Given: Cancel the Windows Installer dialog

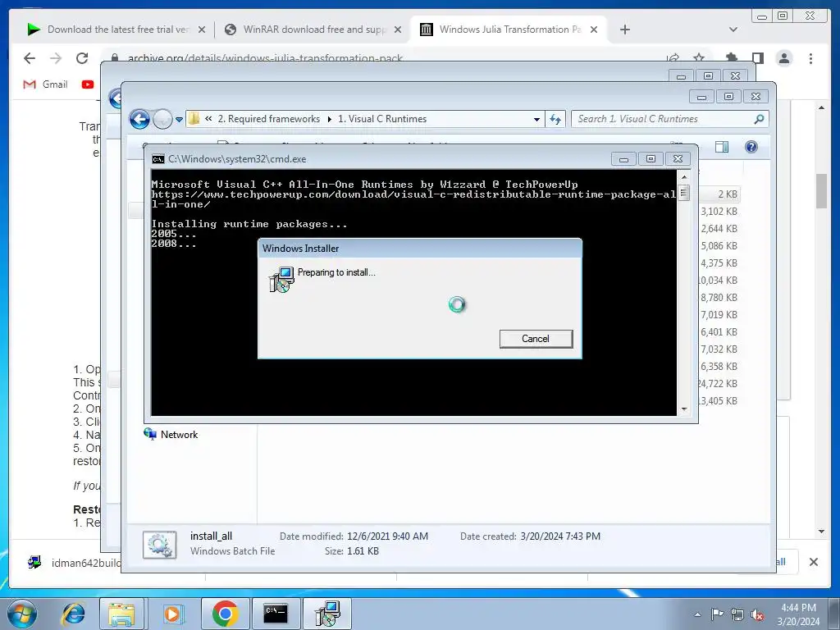Looking at the screenshot, I should (x=536, y=339).
